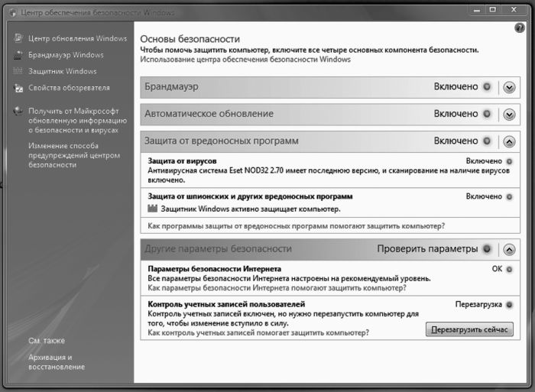This screenshot has height=392, width=535.
Task: Open link about malware protection programs help
Action: pyautogui.click(x=295, y=225)
